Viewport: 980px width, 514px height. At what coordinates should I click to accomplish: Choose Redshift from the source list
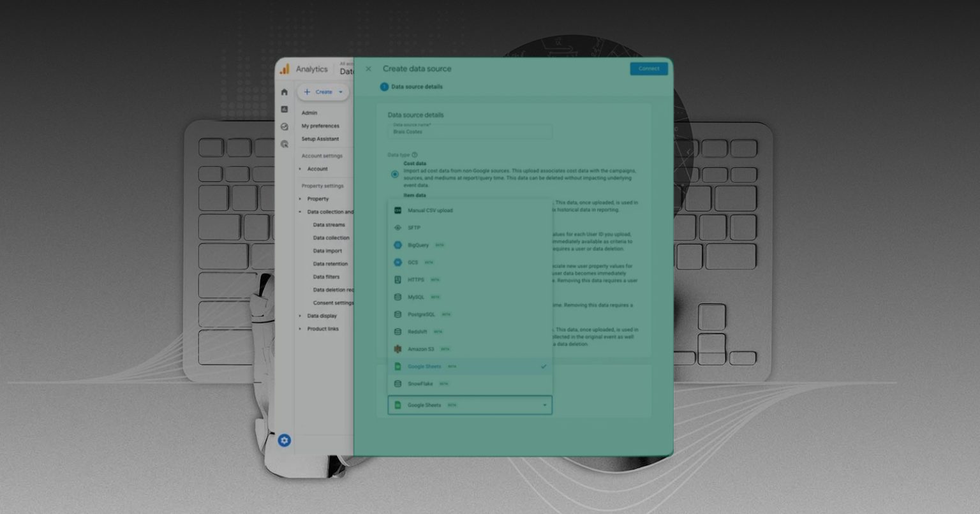(470, 332)
